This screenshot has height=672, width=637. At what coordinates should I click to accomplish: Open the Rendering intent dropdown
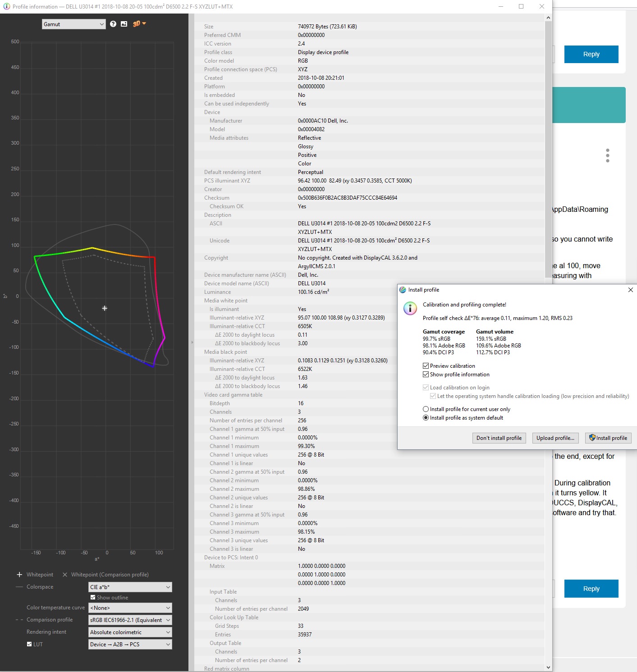click(x=130, y=632)
